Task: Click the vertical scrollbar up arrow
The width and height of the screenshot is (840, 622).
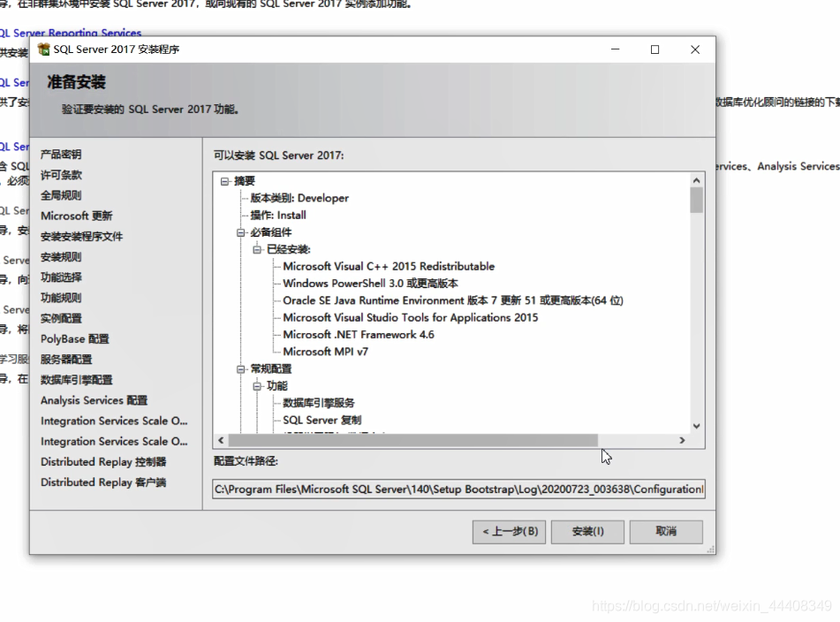Action: coord(696,180)
